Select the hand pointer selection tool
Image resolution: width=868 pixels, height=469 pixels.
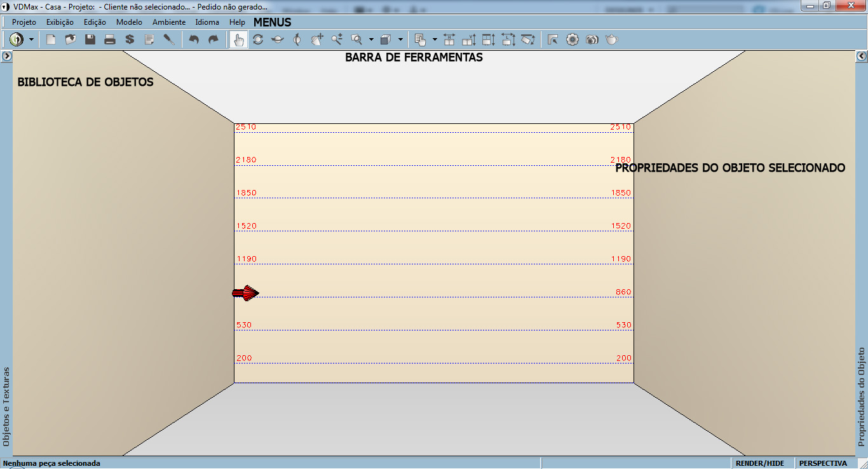(x=238, y=39)
